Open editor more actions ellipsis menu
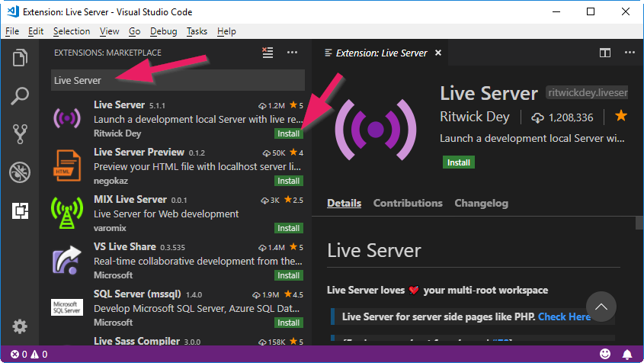644x363 pixels. pyautogui.click(x=630, y=52)
